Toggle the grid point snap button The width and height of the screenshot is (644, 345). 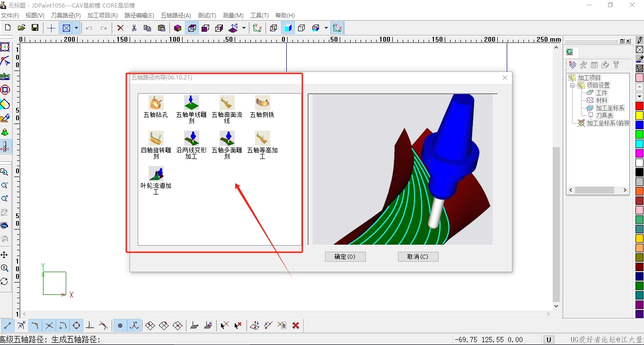[x=120, y=326]
